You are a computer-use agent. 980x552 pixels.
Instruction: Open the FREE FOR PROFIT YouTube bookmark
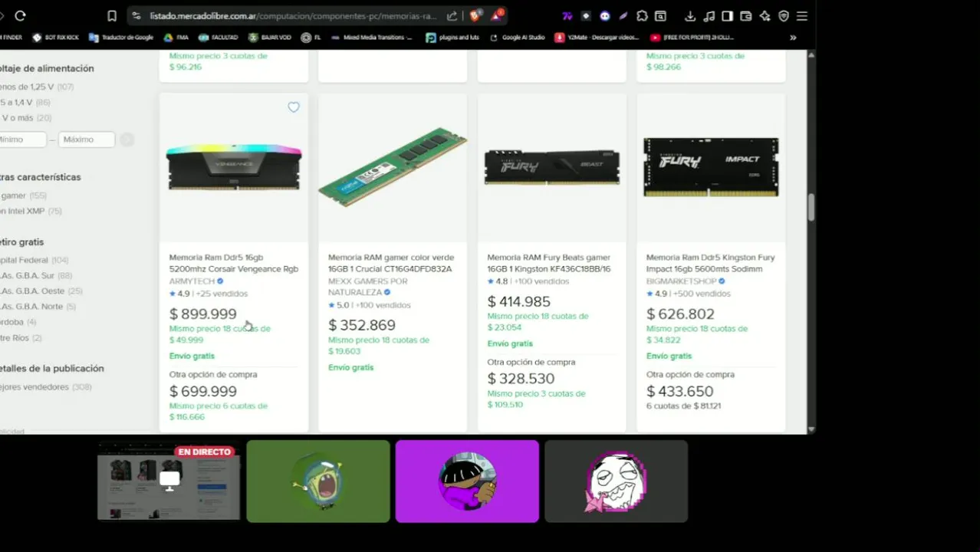[x=692, y=37]
